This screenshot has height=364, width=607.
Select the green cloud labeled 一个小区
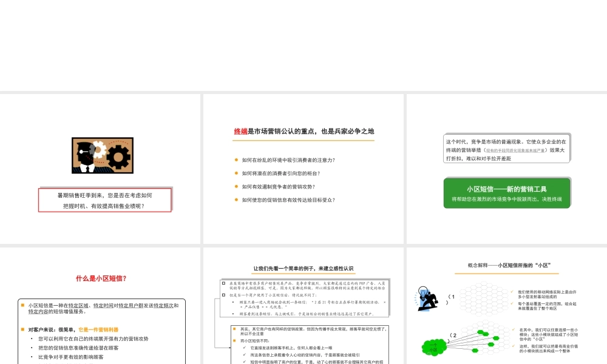pyautogui.click(x=433, y=346)
